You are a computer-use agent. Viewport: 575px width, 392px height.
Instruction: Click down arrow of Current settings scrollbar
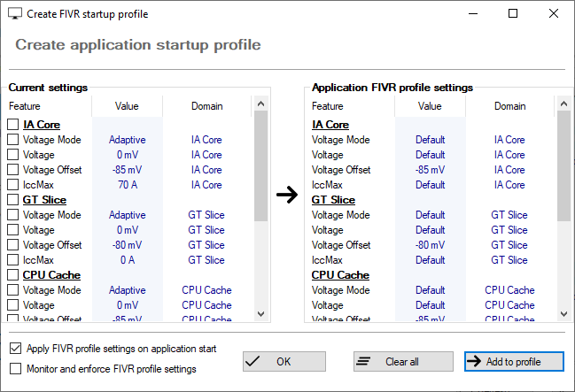point(260,314)
